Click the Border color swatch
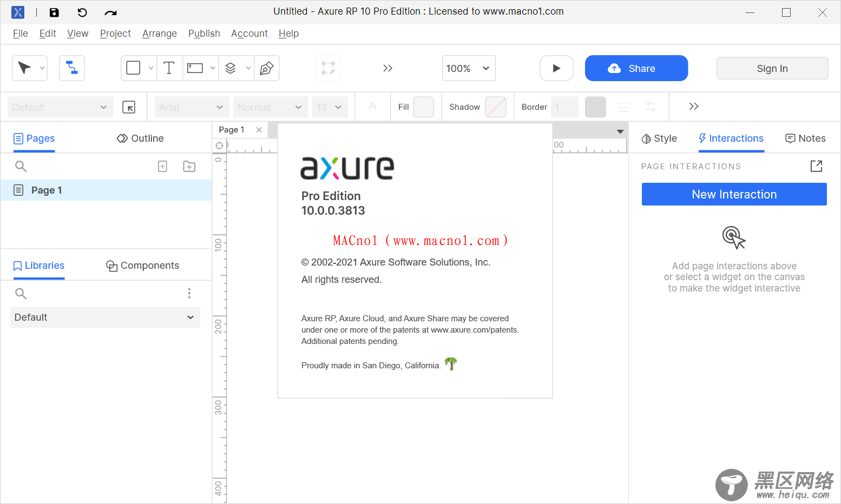The height and width of the screenshot is (504, 841). coord(595,107)
